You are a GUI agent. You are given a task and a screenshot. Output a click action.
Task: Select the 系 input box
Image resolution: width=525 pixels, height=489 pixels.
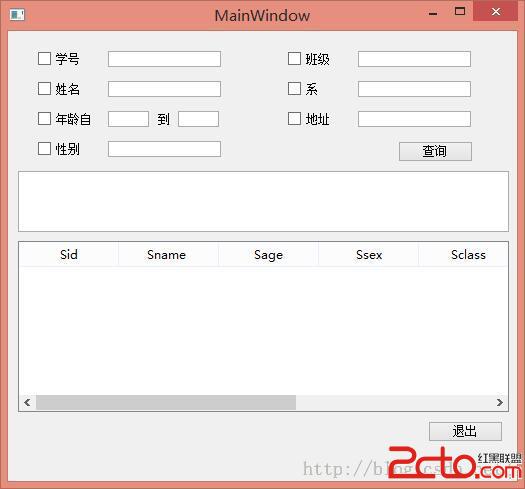click(415, 89)
